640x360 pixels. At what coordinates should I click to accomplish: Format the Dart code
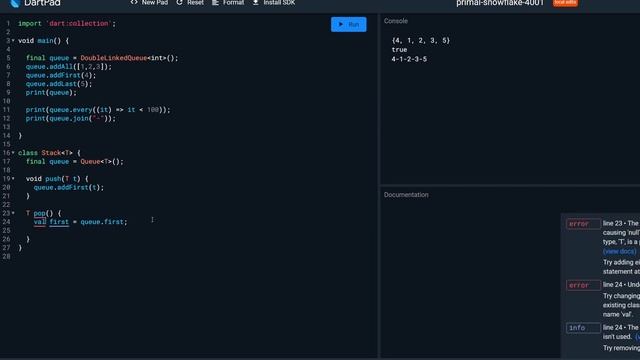click(228, 2)
